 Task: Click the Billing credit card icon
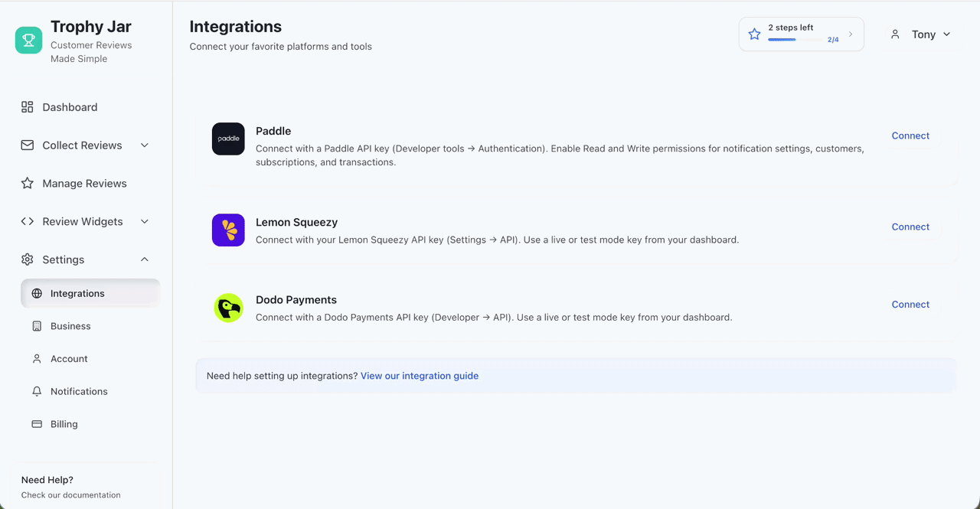(37, 424)
